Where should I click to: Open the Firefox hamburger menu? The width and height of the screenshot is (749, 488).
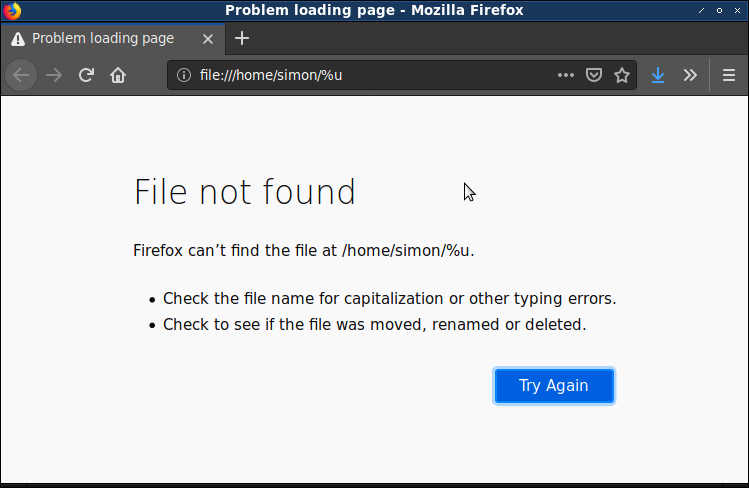point(729,75)
